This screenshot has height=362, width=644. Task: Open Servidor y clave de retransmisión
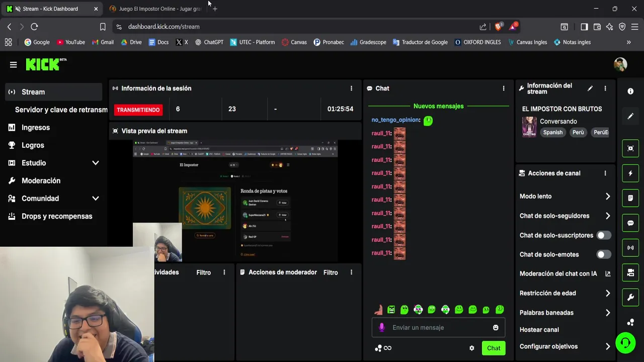click(61, 110)
